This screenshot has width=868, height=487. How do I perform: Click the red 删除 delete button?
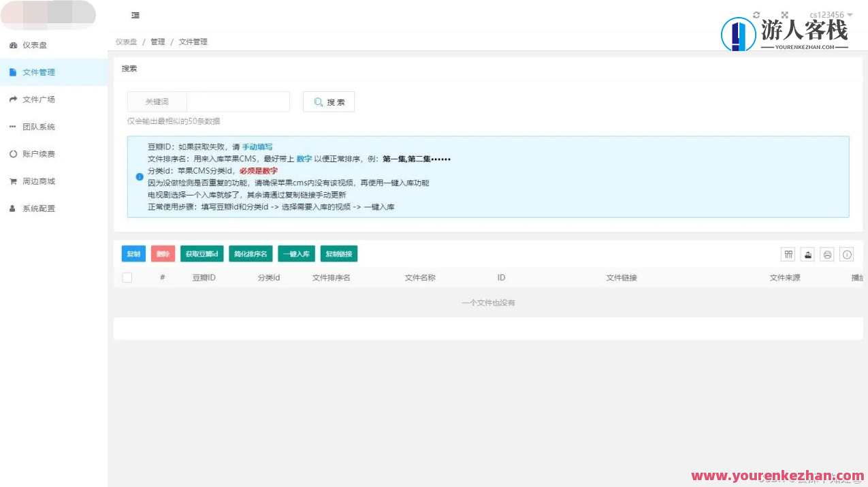tap(163, 253)
